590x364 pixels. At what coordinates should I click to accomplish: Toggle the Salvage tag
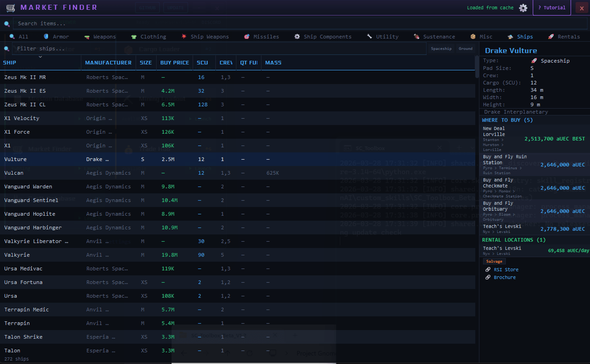coord(494,261)
